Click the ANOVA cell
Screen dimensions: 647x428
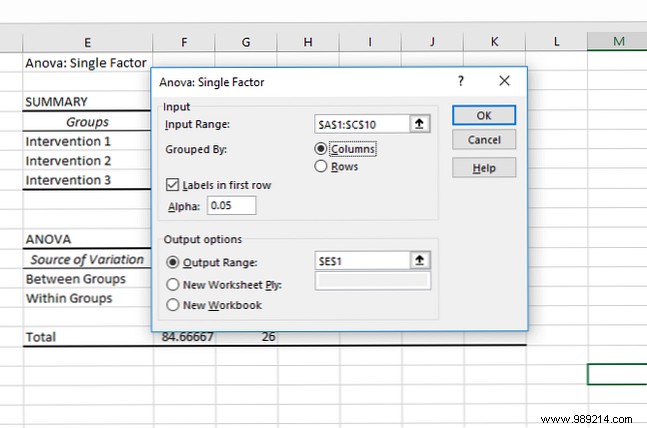coord(87,239)
